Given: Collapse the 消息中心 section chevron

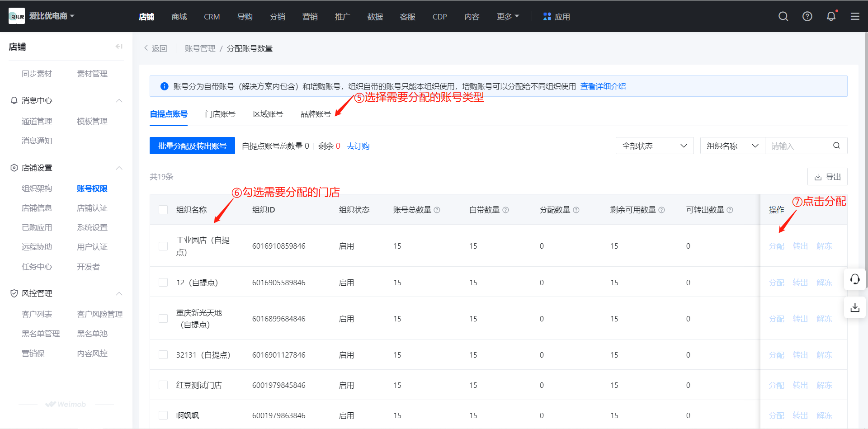Looking at the screenshot, I should pyautogui.click(x=119, y=100).
